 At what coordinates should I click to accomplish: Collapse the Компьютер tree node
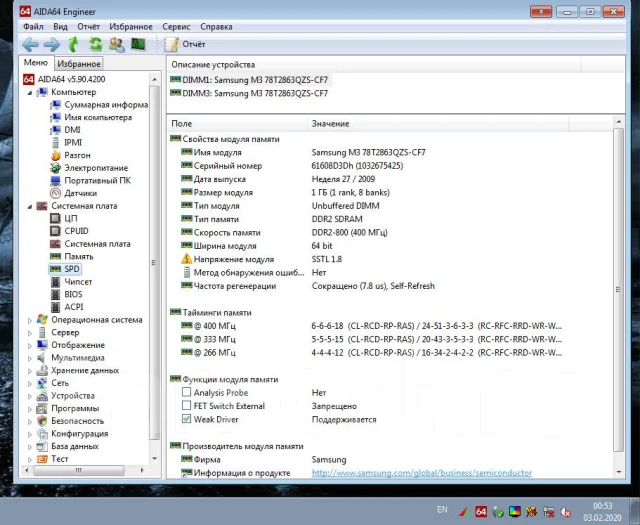29,93
